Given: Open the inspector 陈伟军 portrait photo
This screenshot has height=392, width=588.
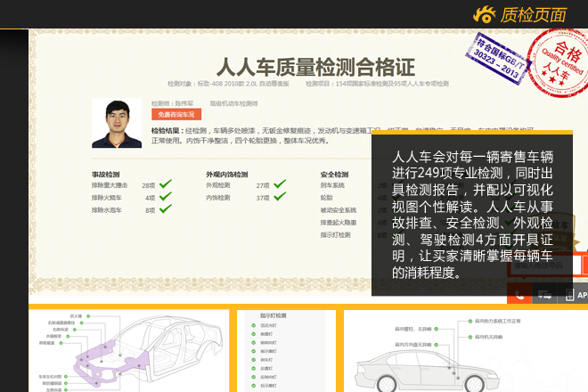Looking at the screenshot, I should (x=117, y=123).
